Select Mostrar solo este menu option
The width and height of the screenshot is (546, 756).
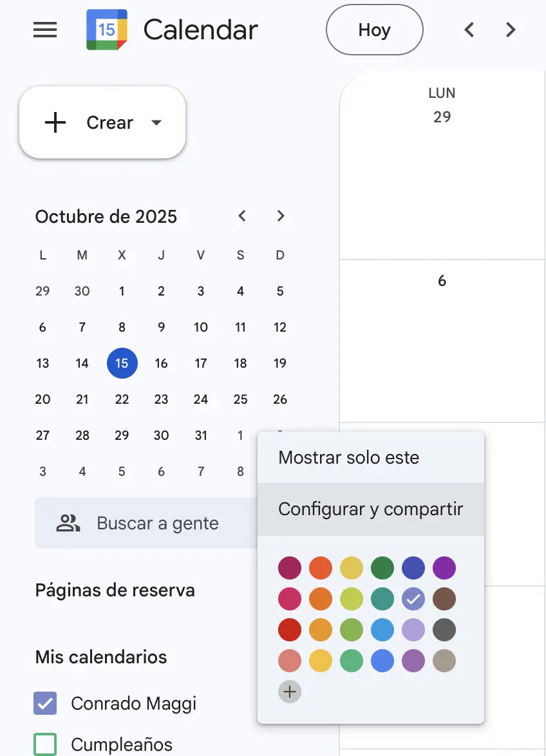[349, 457]
